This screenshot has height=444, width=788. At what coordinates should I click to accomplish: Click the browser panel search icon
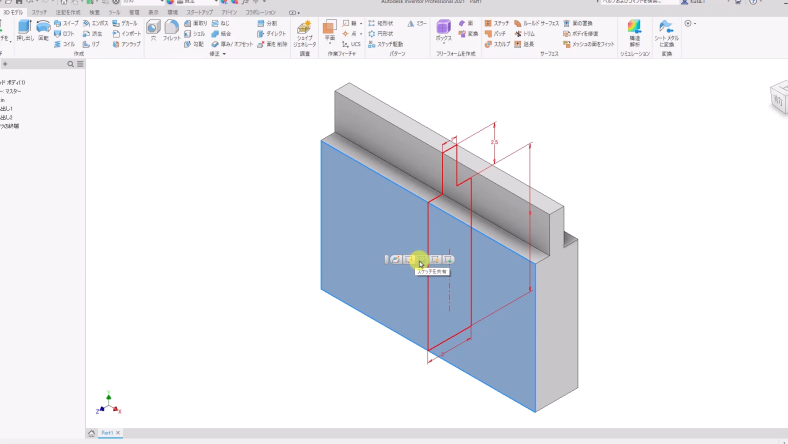[x=70, y=64]
